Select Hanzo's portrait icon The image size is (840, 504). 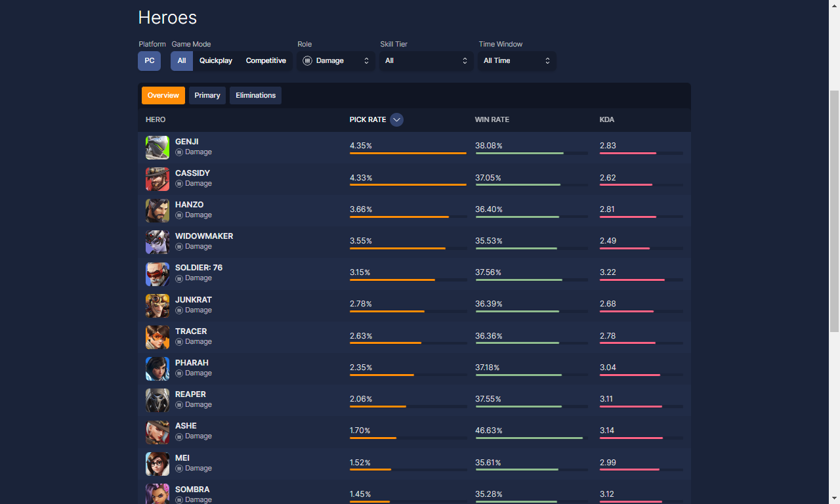click(x=157, y=211)
